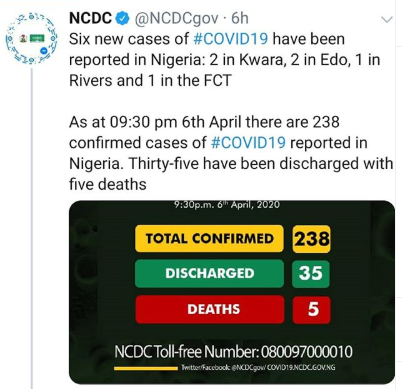Image resolution: width=402 pixels, height=389 pixels.
Task: Expand the tweet options chevron
Action: pos(387,20)
